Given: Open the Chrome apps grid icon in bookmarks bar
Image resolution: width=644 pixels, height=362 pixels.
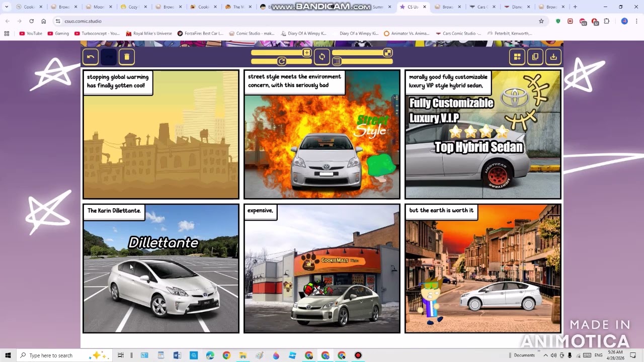Looking at the screenshot, I should (x=7, y=34).
